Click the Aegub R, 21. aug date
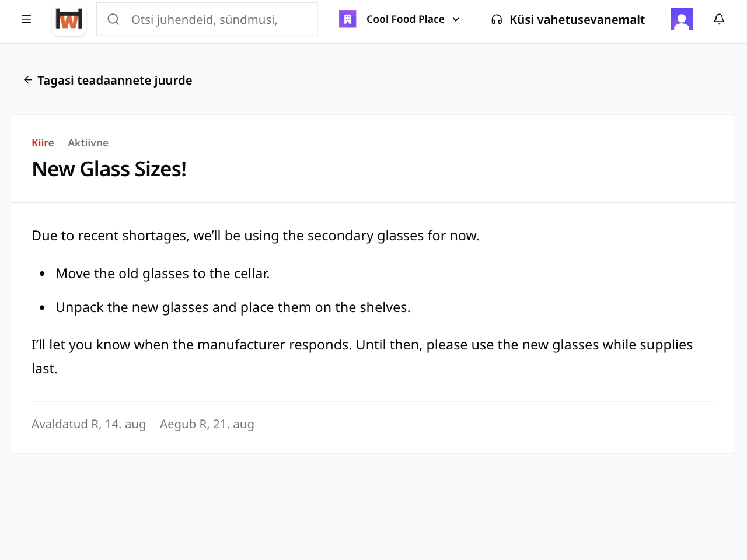 [x=207, y=424]
